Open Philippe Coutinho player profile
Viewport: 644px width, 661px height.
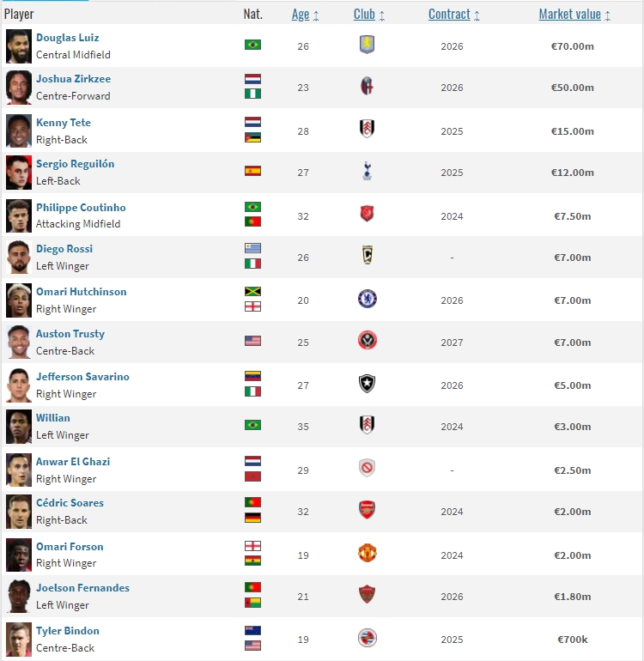coord(81,208)
